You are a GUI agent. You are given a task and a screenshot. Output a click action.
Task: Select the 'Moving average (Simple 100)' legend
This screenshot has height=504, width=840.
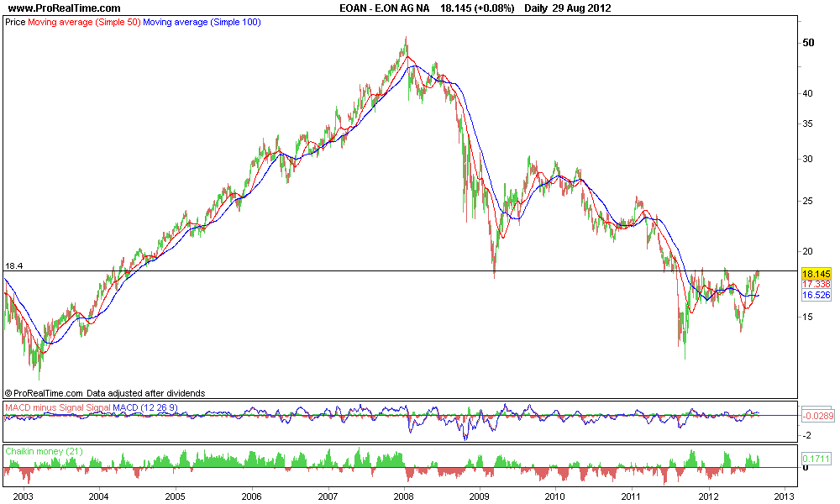click(x=202, y=22)
